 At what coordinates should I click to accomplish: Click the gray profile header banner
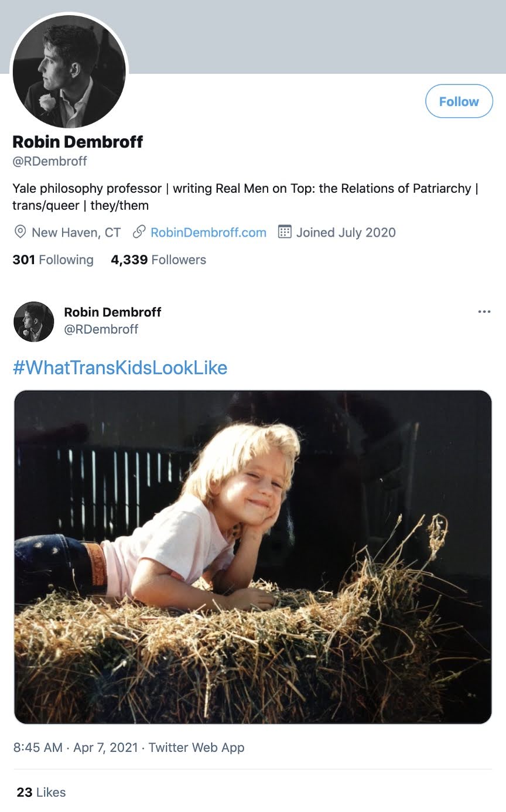point(316,35)
